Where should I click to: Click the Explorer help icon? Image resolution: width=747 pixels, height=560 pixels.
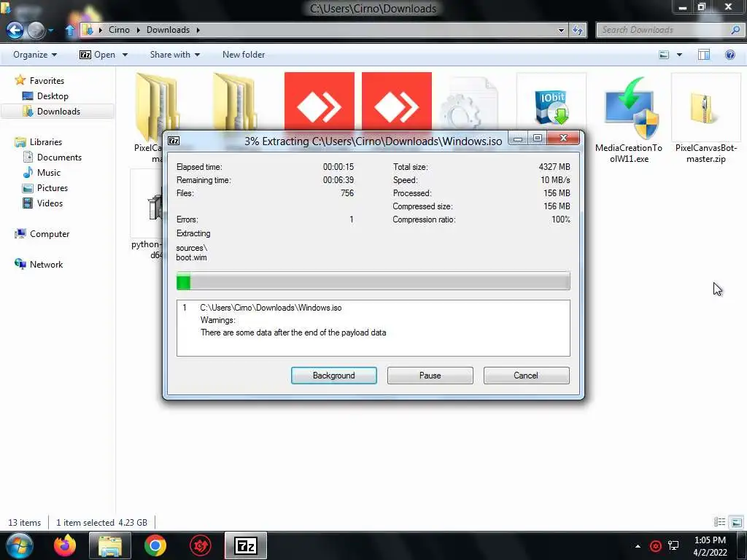pos(729,55)
